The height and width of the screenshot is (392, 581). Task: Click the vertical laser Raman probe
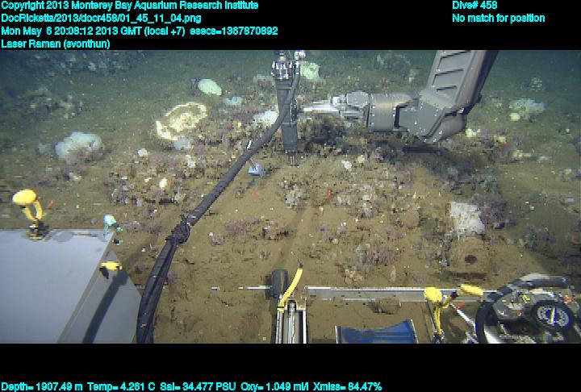coord(286,105)
